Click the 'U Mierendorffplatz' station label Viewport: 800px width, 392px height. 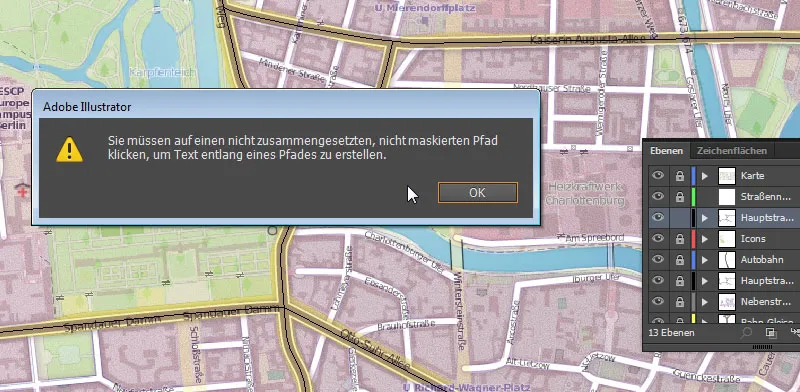pos(424,8)
